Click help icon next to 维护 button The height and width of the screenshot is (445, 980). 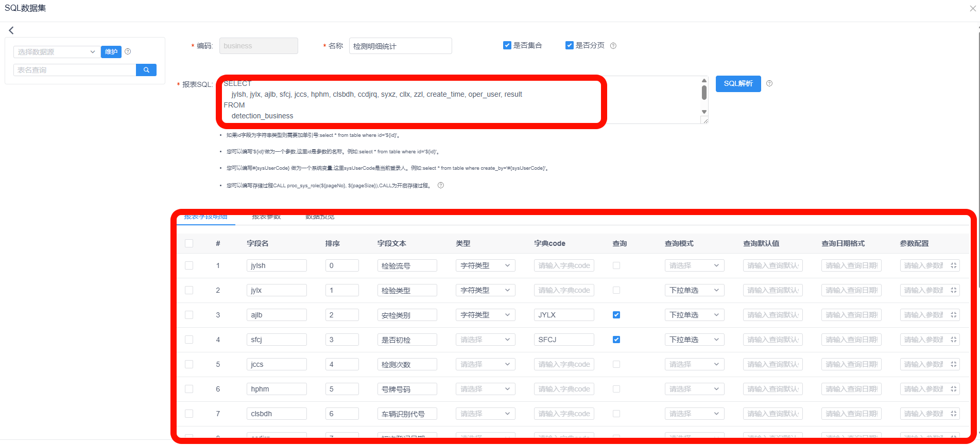(x=128, y=51)
